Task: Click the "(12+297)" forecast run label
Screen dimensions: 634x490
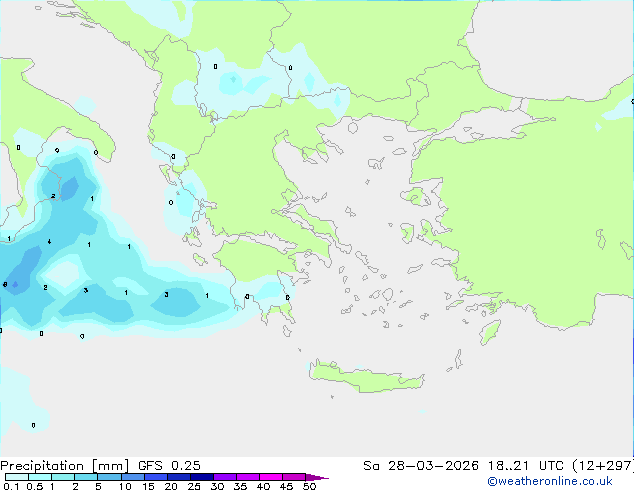Action: pyautogui.click(x=603, y=466)
